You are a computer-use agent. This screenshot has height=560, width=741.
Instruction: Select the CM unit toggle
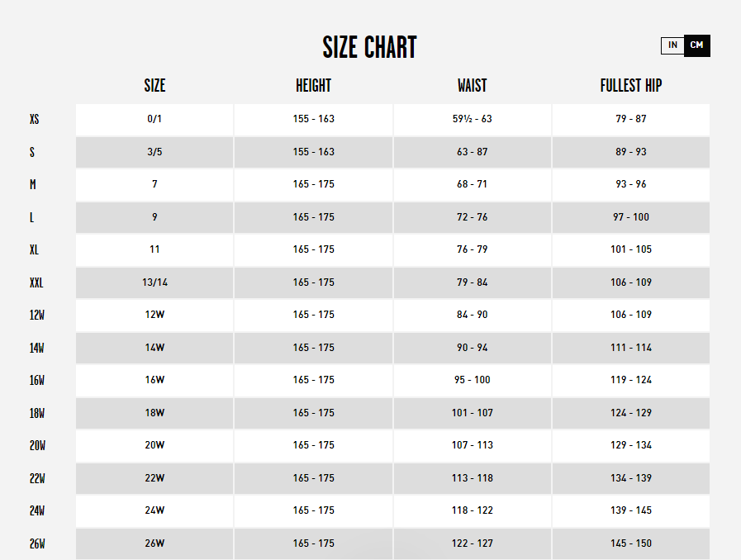(696, 45)
